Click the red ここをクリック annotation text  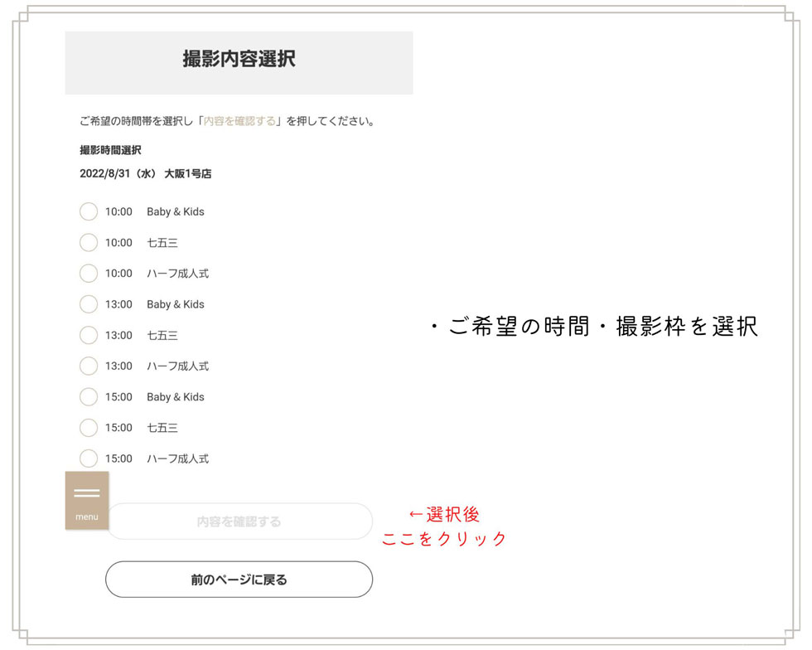(x=444, y=539)
